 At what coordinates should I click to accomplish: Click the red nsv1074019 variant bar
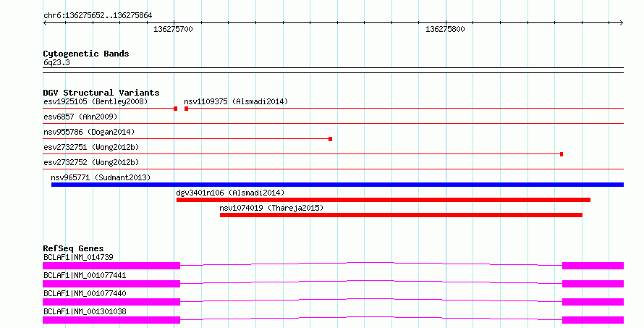(401, 215)
